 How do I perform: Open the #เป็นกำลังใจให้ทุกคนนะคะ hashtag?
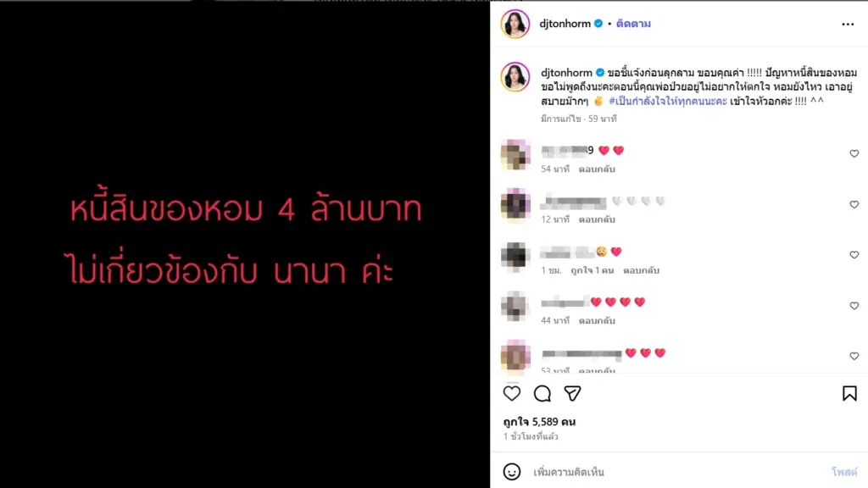click(x=668, y=101)
